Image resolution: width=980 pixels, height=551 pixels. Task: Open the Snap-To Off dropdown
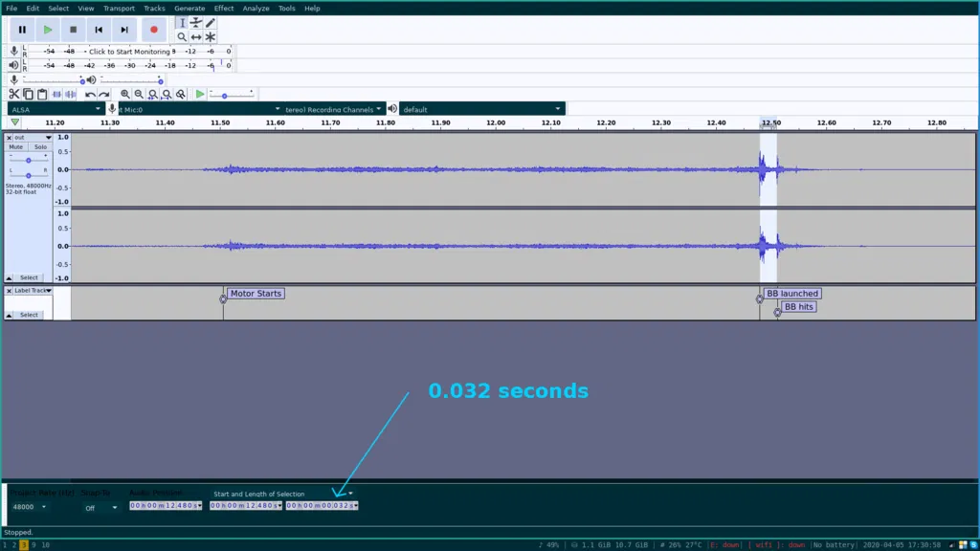100,508
